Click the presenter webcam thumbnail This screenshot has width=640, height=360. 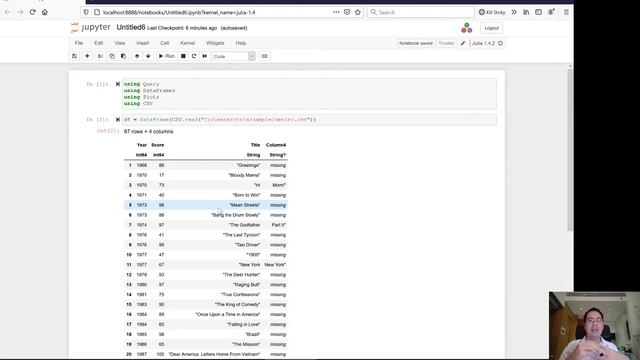(x=594, y=326)
